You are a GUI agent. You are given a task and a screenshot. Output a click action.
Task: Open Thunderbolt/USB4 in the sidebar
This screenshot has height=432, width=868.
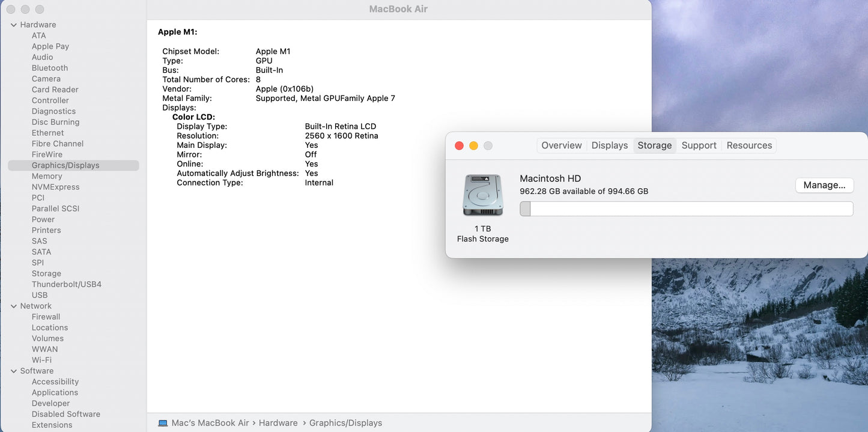[67, 284]
